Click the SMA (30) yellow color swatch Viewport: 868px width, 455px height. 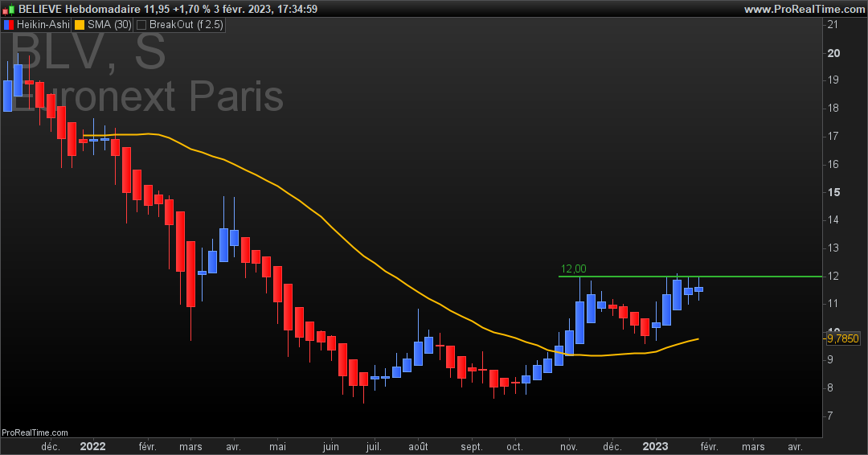(80, 24)
